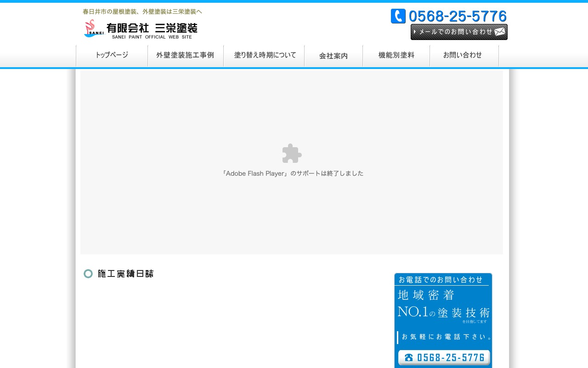
Task: Click the Adobe Flash Player support-ended message
Action: (x=292, y=173)
